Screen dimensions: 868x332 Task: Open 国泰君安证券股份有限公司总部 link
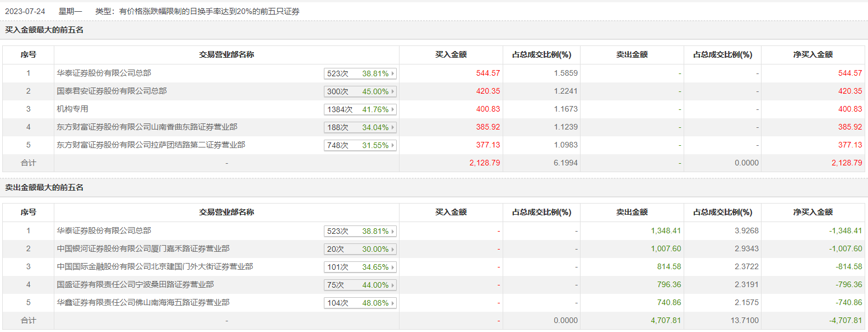click(112, 91)
